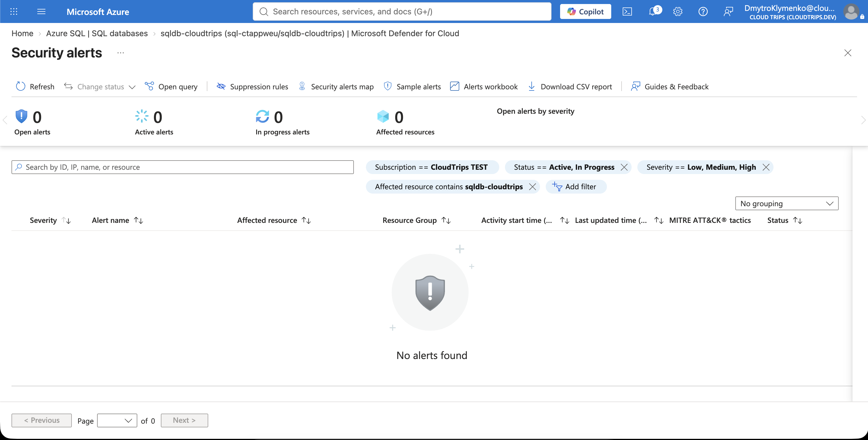Click the right carousel arrow of summary tiles
The image size is (868, 440).
point(863,120)
